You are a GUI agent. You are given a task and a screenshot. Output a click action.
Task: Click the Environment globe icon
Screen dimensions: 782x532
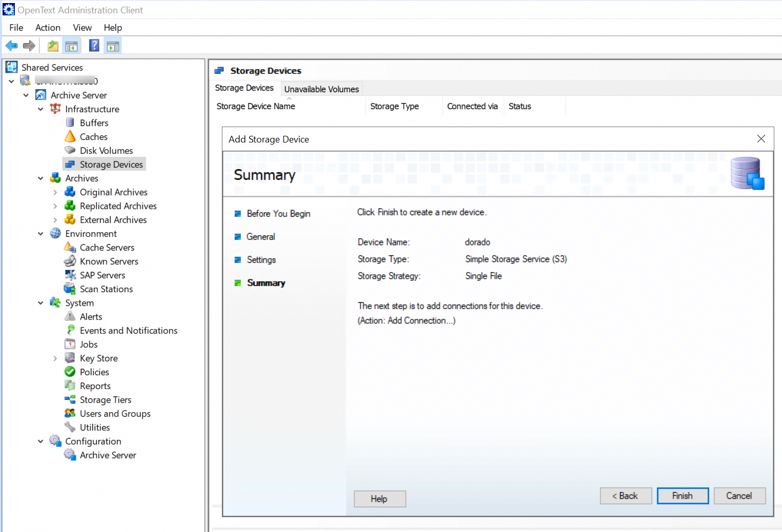click(55, 233)
